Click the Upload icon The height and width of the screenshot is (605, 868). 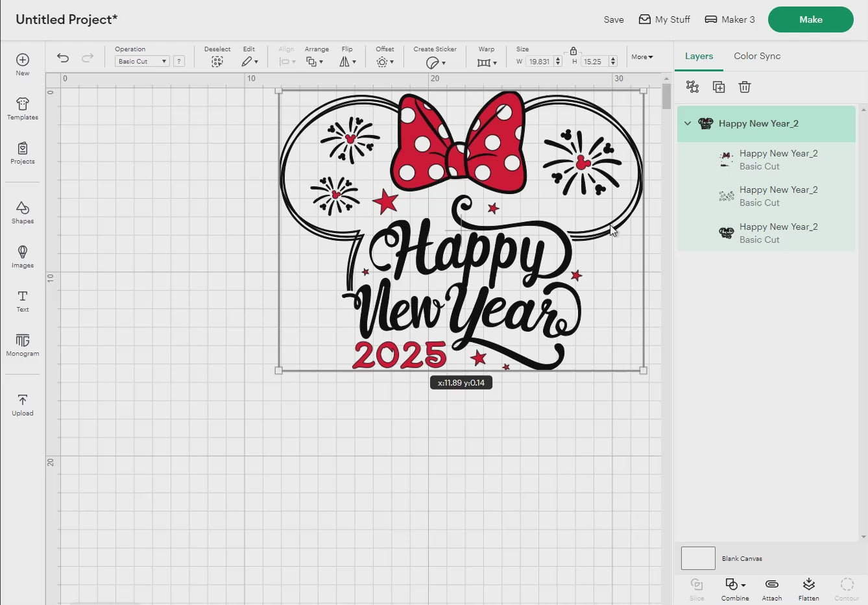pos(23,400)
